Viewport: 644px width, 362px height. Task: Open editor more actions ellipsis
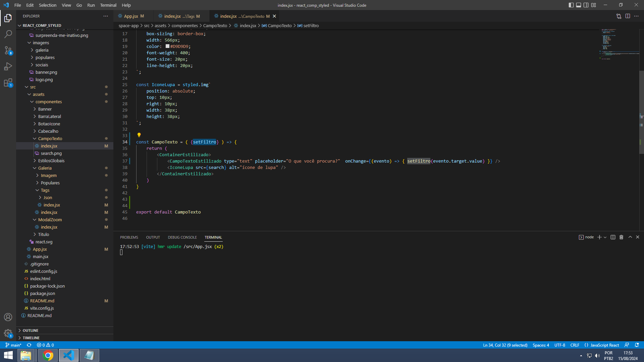tap(636, 16)
